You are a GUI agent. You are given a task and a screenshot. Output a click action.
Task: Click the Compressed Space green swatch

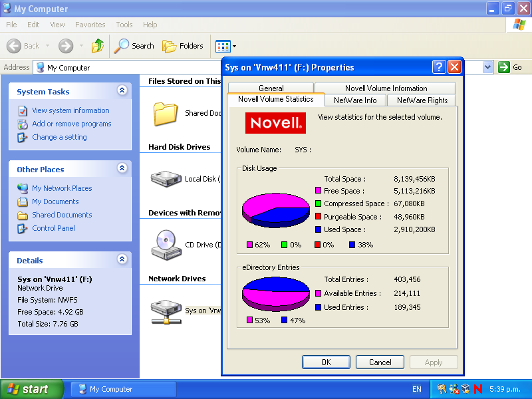click(x=319, y=203)
